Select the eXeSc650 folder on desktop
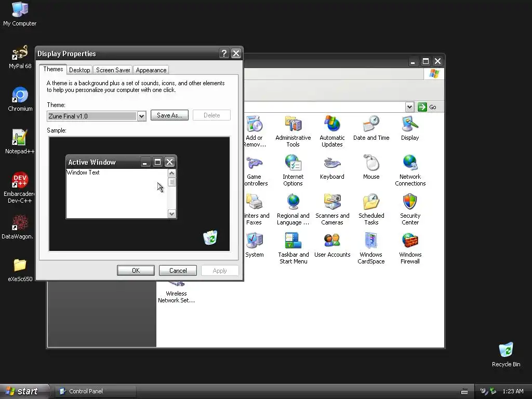This screenshot has width=532, height=399. coord(20,270)
